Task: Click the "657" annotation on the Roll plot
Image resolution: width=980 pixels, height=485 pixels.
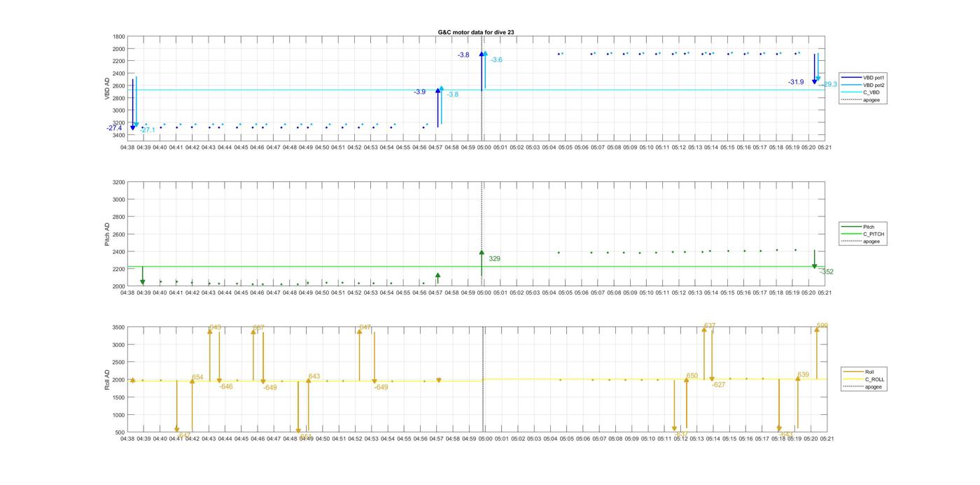Action: pyautogui.click(x=259, y=328)
